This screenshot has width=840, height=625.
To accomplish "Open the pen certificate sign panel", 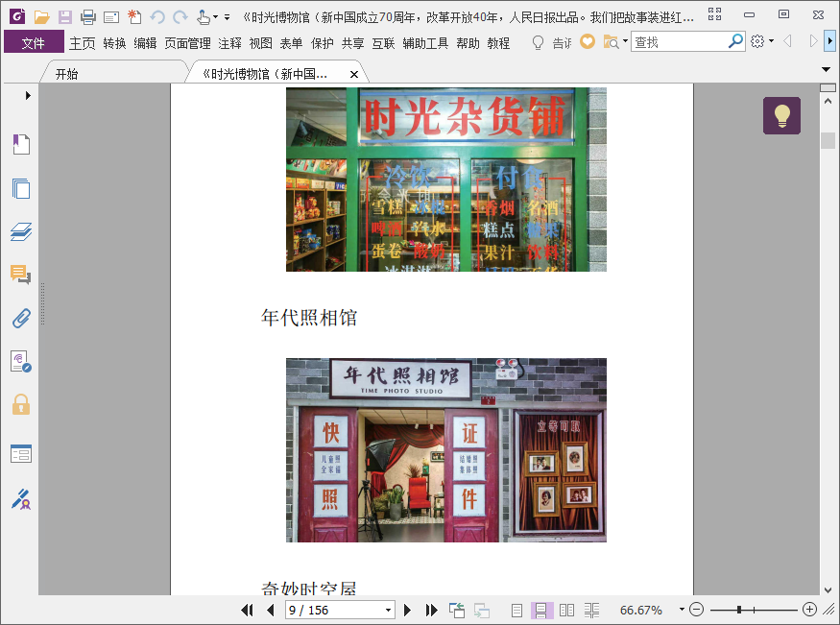I will point(21,499).
